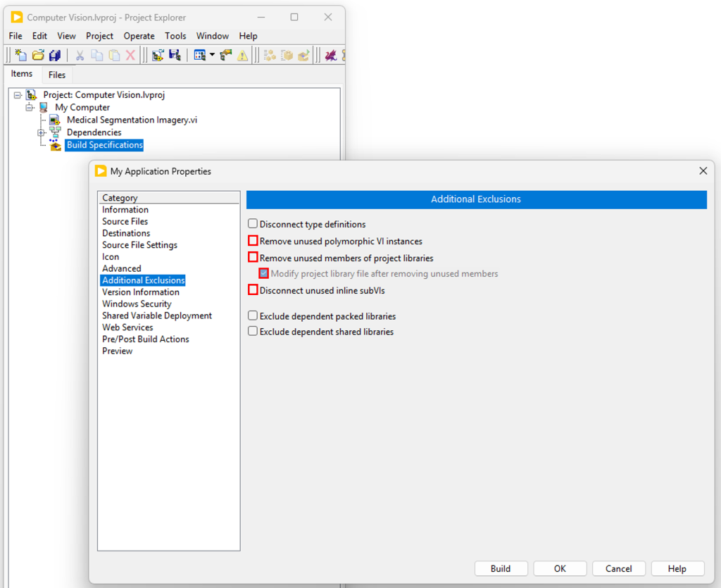Click the project file icon in tree
This screenshot has width=721, height=588.
31,94
